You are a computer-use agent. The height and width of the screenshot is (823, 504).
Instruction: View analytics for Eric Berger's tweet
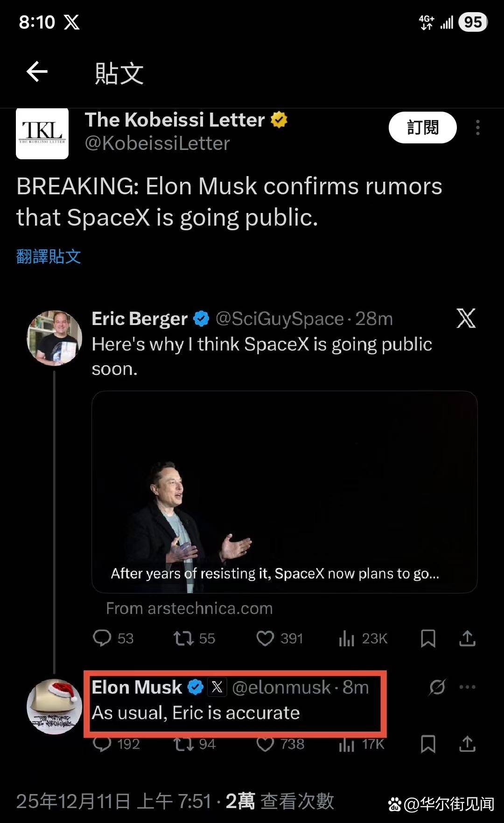pos(347,638)
